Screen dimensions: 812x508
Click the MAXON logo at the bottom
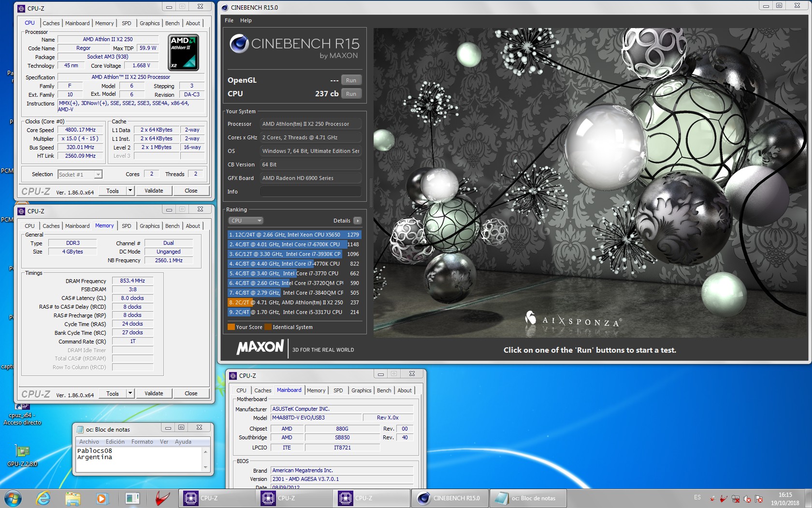pyautogui.click(x=260, y=347)
